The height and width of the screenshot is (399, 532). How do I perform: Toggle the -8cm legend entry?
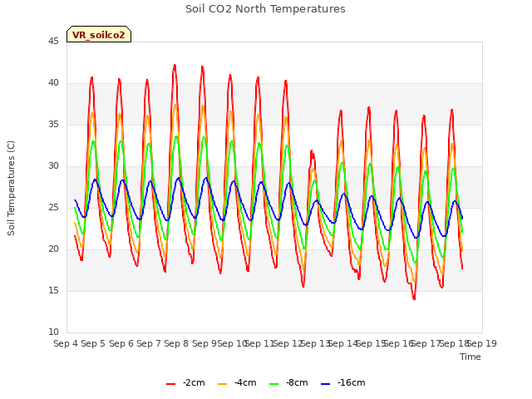click(x=288, y=382)
